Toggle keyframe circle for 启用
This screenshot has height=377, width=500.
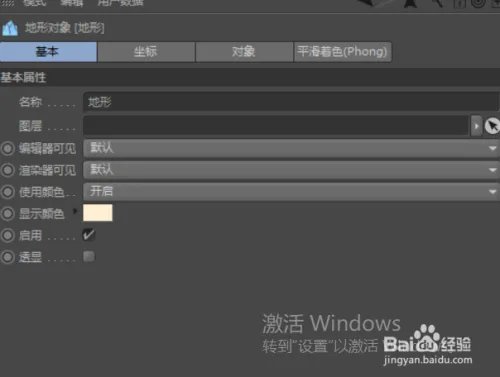(8, 235)
